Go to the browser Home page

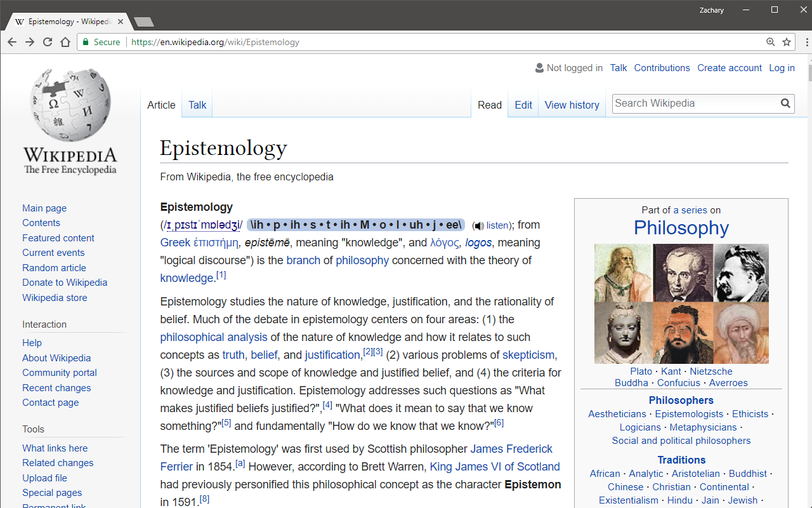click(x=65, y=42)
